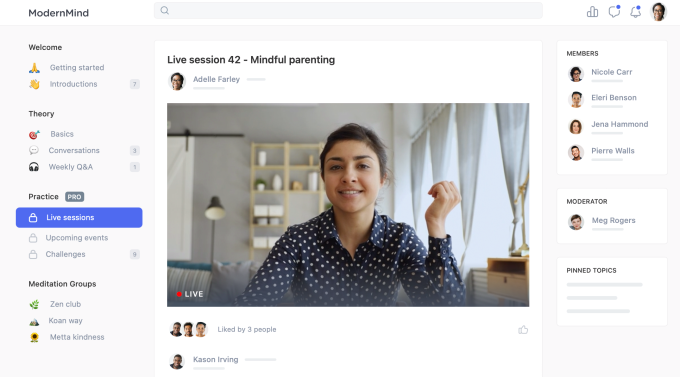Open the user profile avatar in header
Viewport: 680px width, 377px height.
coord(658,12)
